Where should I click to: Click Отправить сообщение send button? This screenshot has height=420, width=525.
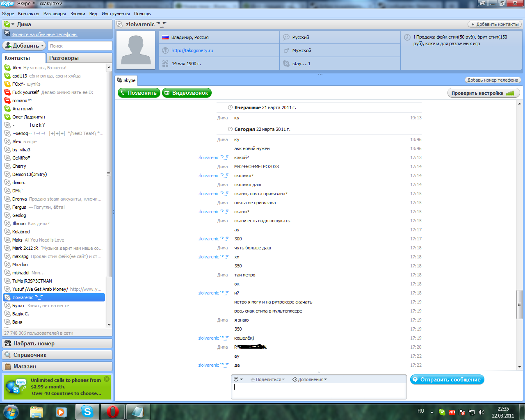[447, 380]
